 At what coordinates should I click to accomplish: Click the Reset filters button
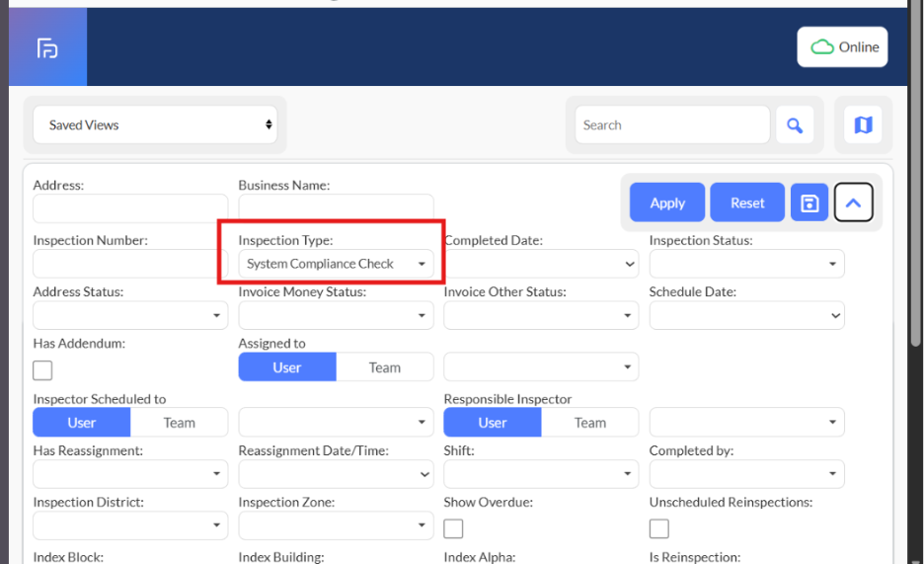pyautogui.click(x=747, y=203)
